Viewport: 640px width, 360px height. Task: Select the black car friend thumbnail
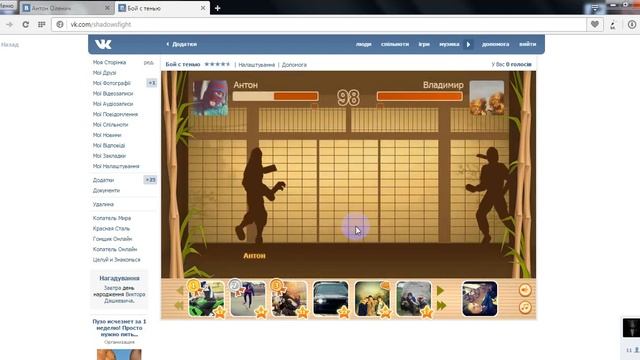pyautogui.click(x=331, y=298)
